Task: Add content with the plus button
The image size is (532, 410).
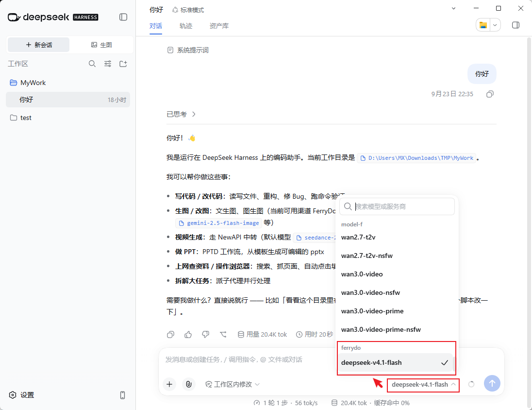Action: (169, 384)
